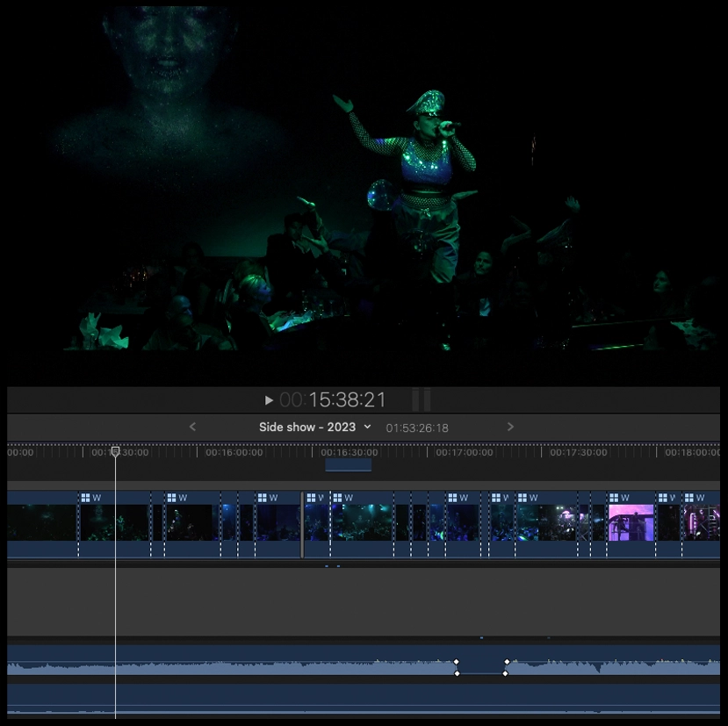The width and height of the screenshot is (728, 726).
Task: Select the blue range bar under 00:16:30:00
Action: [x=349, y=464]
